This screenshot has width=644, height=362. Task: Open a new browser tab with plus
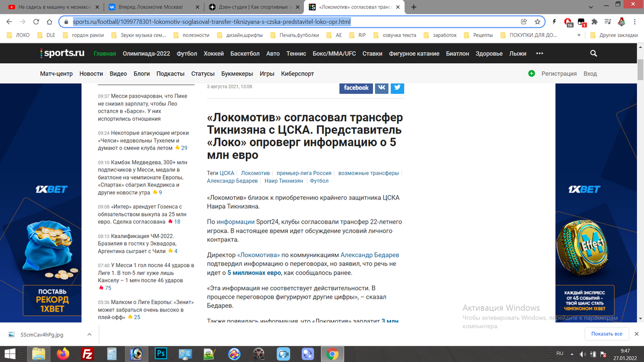point(414,8)
